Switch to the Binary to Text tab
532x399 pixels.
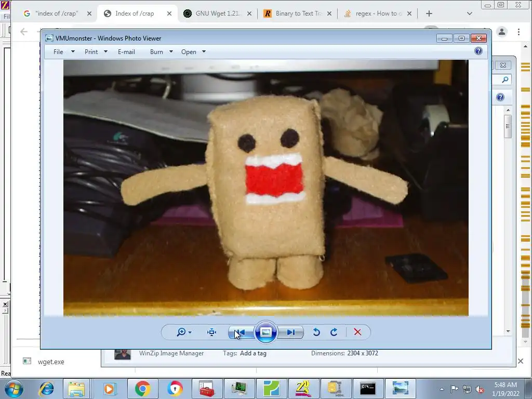point(298,14)
